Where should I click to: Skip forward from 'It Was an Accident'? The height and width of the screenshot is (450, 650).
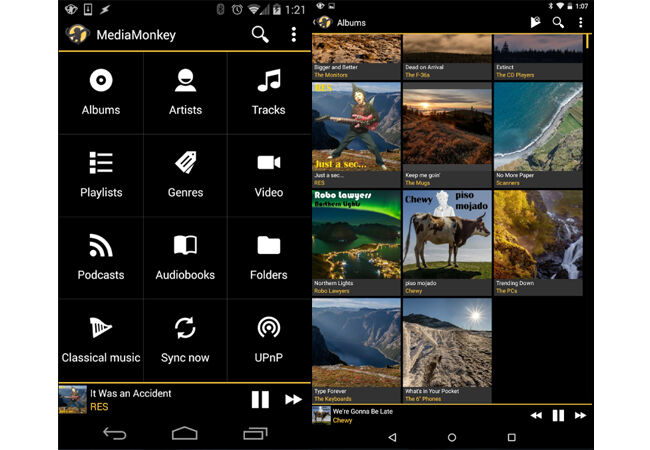click(x=293, y=399)
